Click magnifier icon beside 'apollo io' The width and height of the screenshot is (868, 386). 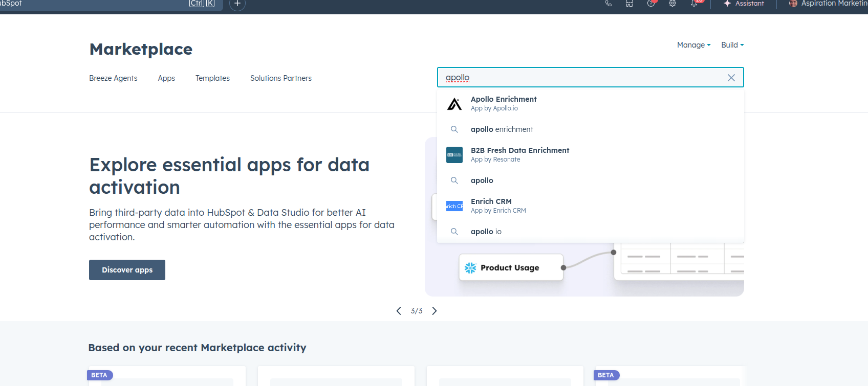(x=454, y=232)
